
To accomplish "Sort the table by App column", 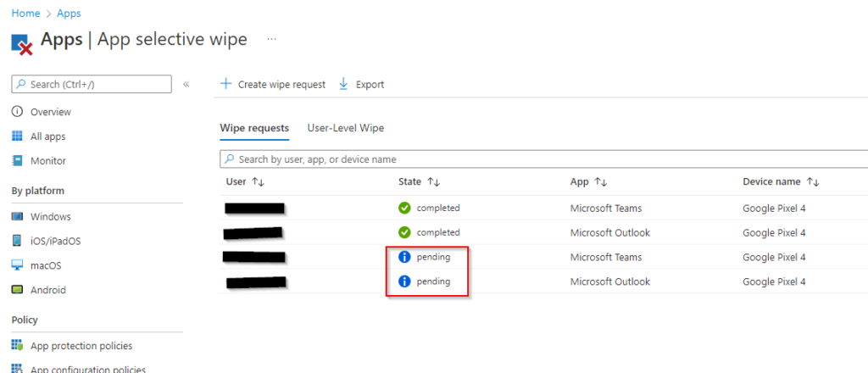I will (x=602, y=182).
